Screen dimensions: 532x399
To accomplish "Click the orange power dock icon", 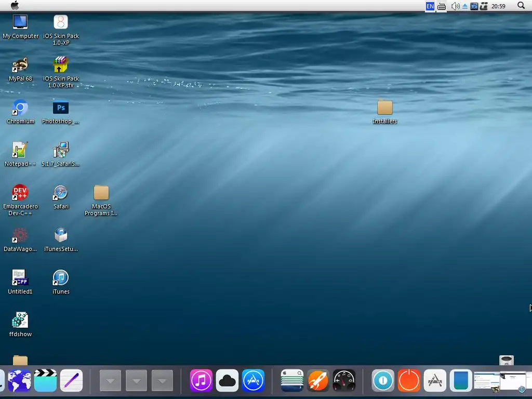I will pos(409,380).
